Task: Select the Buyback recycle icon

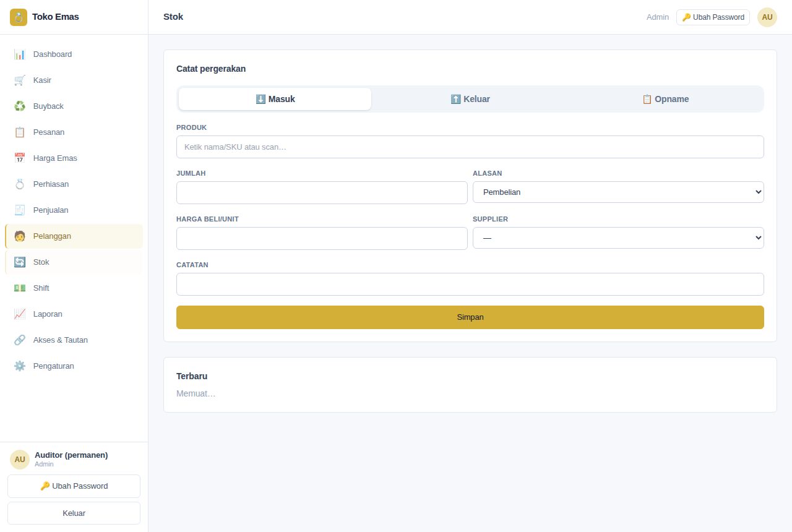Action: tap(20, 106)
